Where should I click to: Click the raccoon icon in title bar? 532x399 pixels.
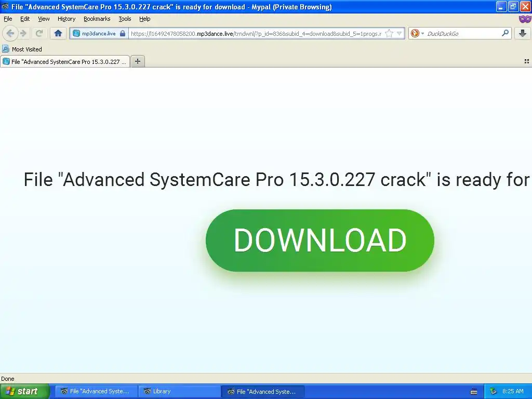[x=5, y=6]
